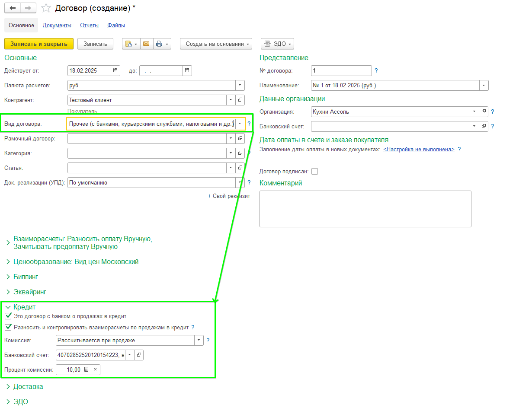Check the 'Договор подписан' checkbox
532x411 pixels.
(x=314, y=172)
